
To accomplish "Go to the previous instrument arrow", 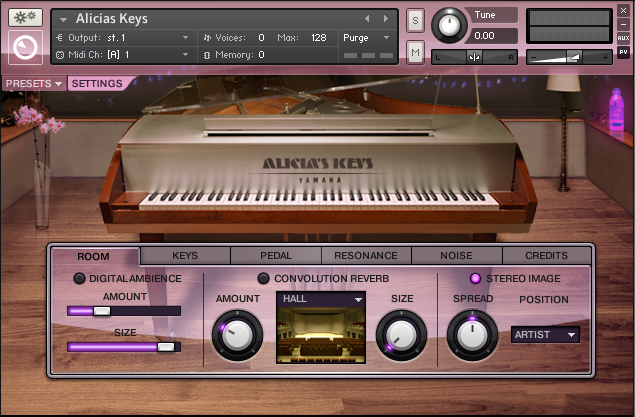I will coord(367,18).
